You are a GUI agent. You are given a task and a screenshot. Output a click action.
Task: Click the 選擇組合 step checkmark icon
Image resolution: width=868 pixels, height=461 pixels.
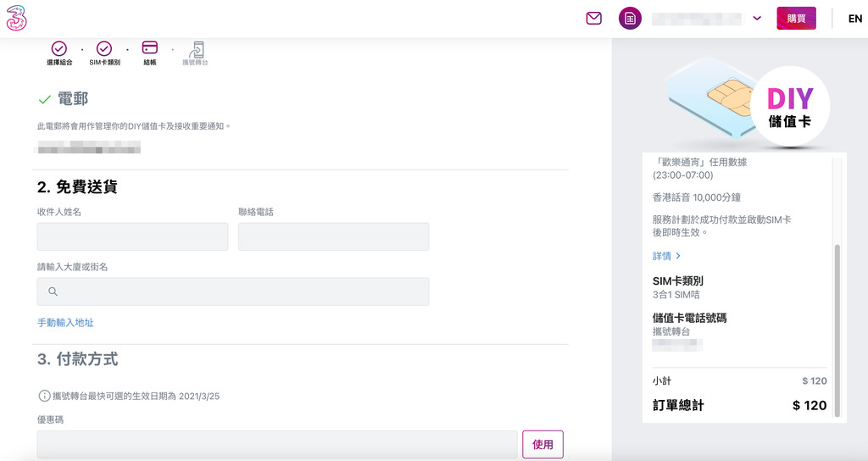tap(59, 48)
